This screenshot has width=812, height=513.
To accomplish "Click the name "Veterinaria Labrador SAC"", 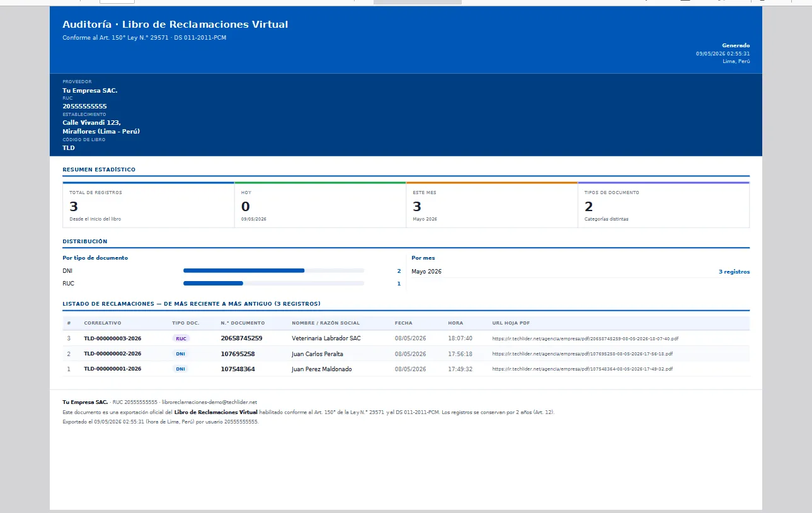I will pos(326,338).
